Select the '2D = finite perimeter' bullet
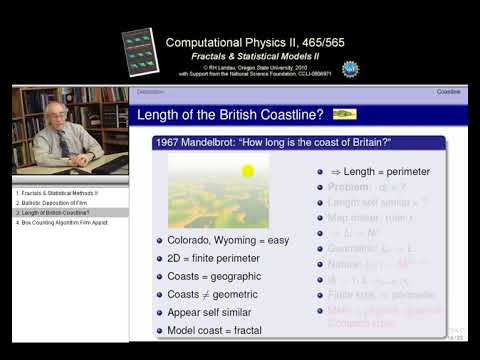This screenshot has width=480, height=360. pos(213,258)
